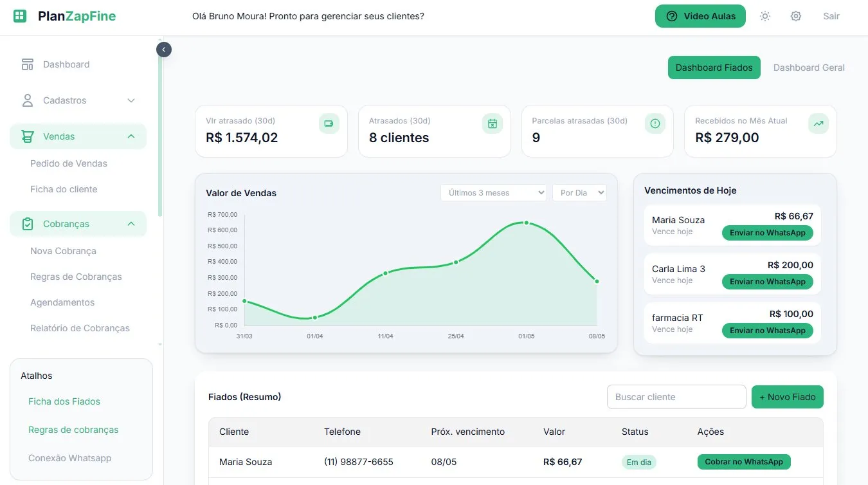Click the Cliente column header
This screenshot has width=868, height=485.
click(x=234, y=432)
